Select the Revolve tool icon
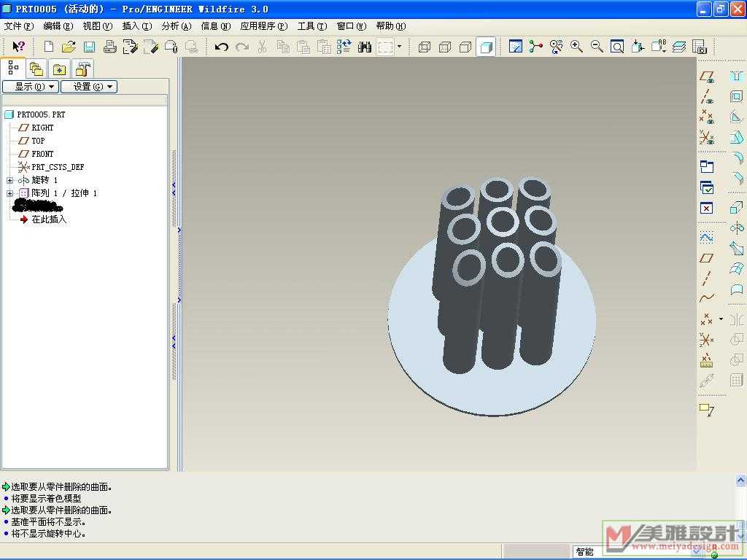Image resolution: width=747 pixels, height=560 pixels. point(737,228)
